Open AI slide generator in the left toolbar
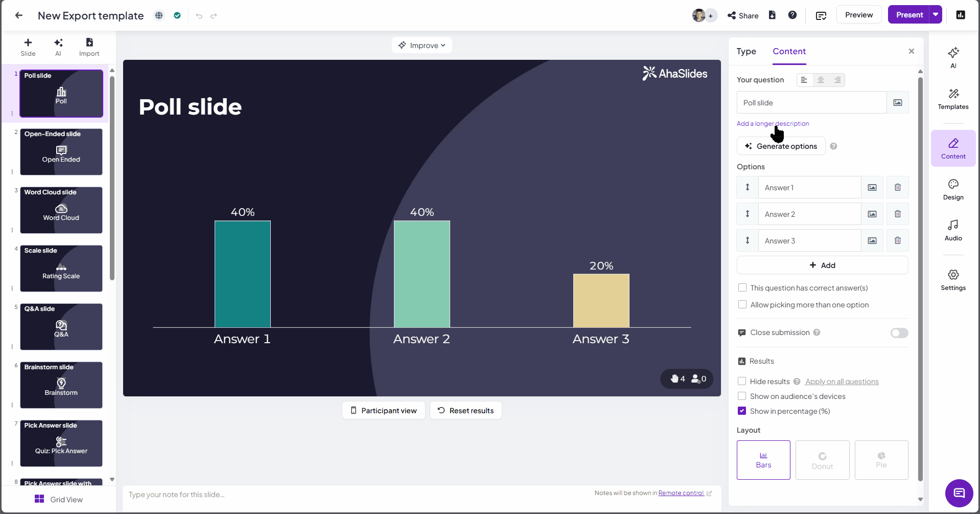 58,47
